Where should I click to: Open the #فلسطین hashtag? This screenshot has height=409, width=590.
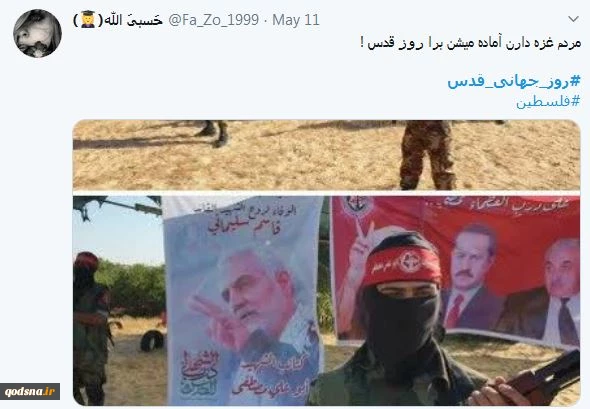click(x=548, y=102)
